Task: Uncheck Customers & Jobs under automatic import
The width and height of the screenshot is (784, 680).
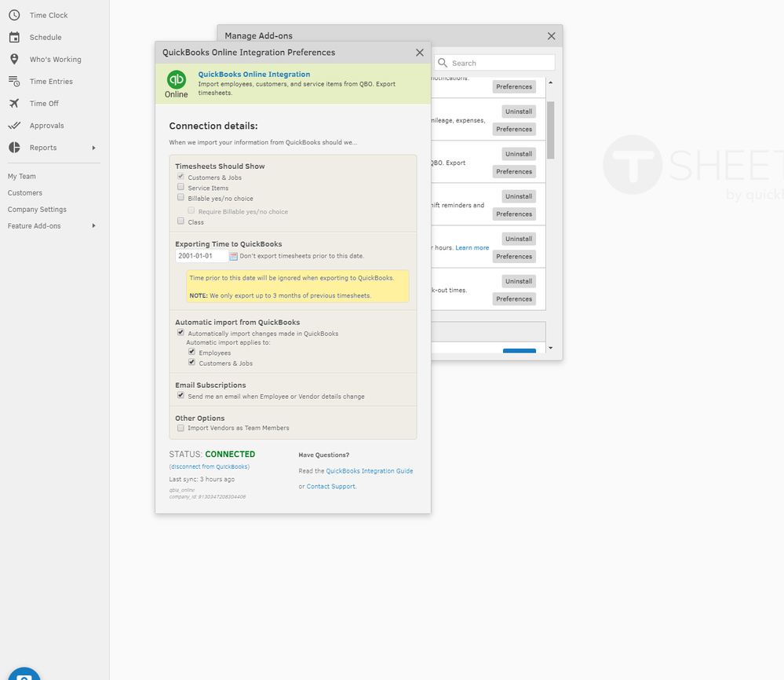Action: pos(191,362)
